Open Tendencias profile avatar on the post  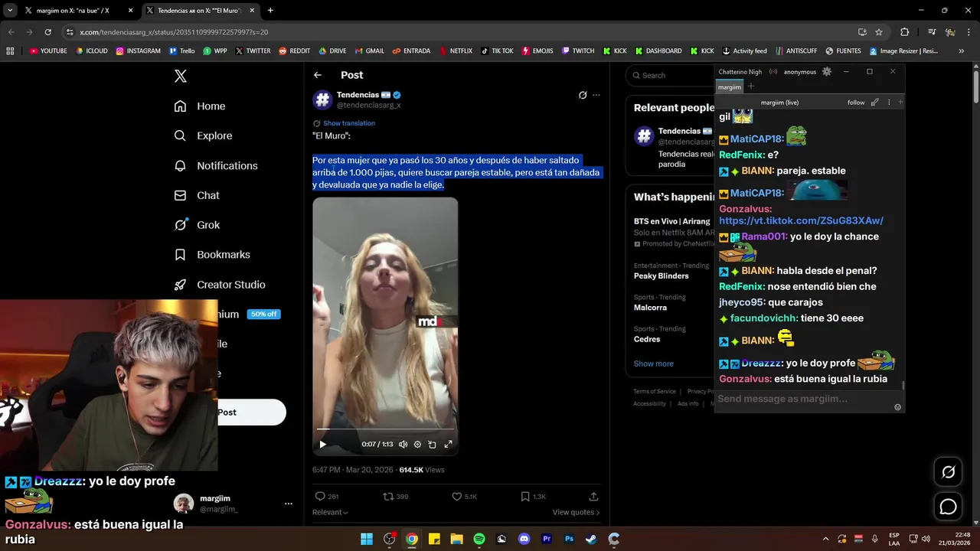(x=322, y=99)
